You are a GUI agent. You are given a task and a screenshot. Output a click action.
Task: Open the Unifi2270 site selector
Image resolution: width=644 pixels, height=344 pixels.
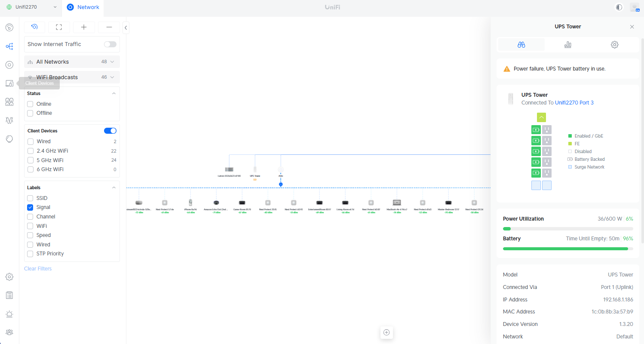point(31,7)
